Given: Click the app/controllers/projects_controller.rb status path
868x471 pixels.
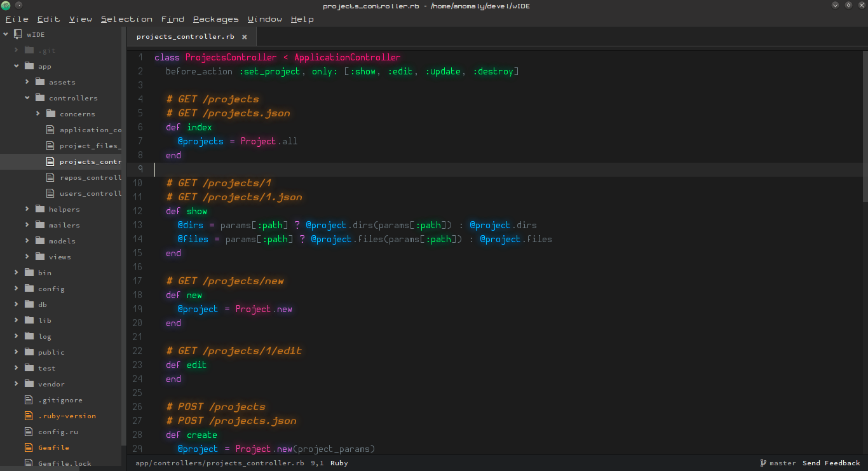Looking at the screenshot, I should (220, 463).
